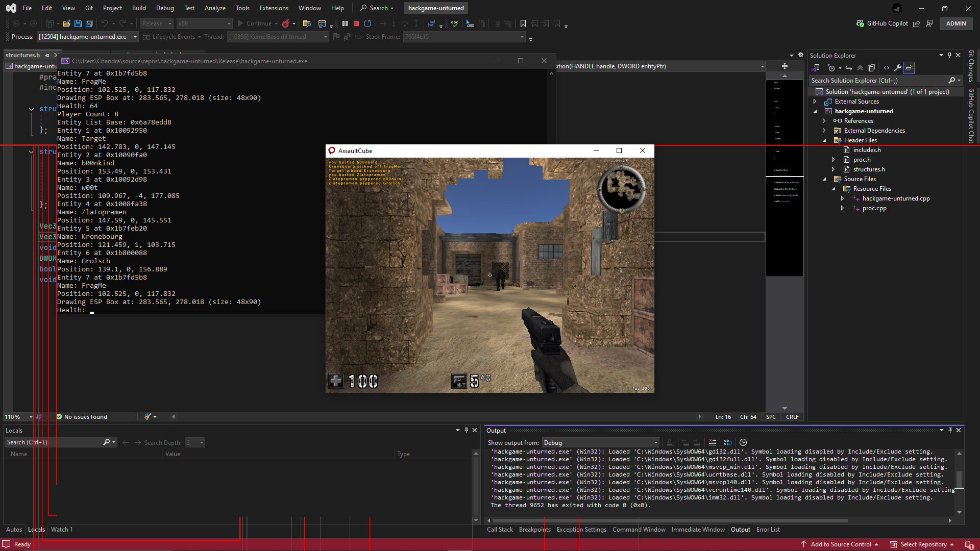
Task: Switch to the Watch 1 tab
Action: [62, 530]
